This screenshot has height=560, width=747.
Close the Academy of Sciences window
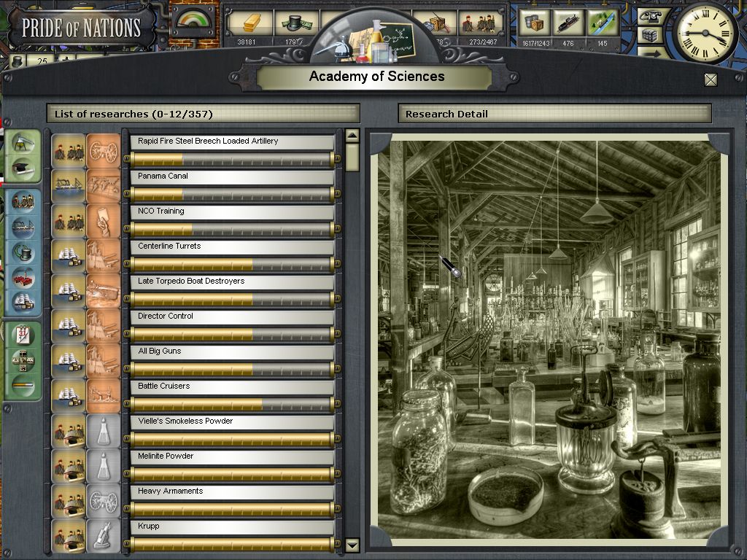click(x=710, y=79)
